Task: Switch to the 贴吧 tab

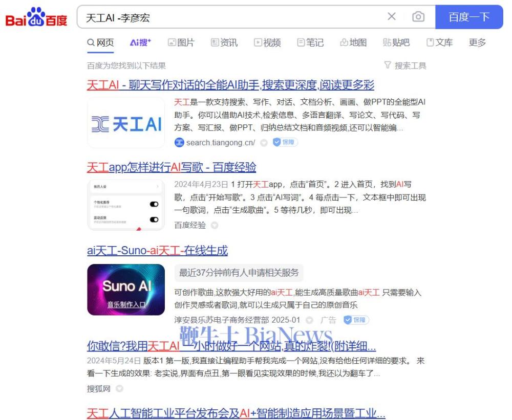Action: [396, 42]
